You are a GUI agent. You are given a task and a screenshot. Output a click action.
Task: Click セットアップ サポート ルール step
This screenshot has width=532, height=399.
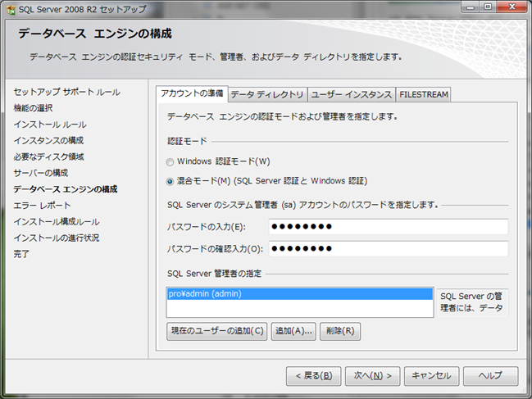[x=67, y=92]
